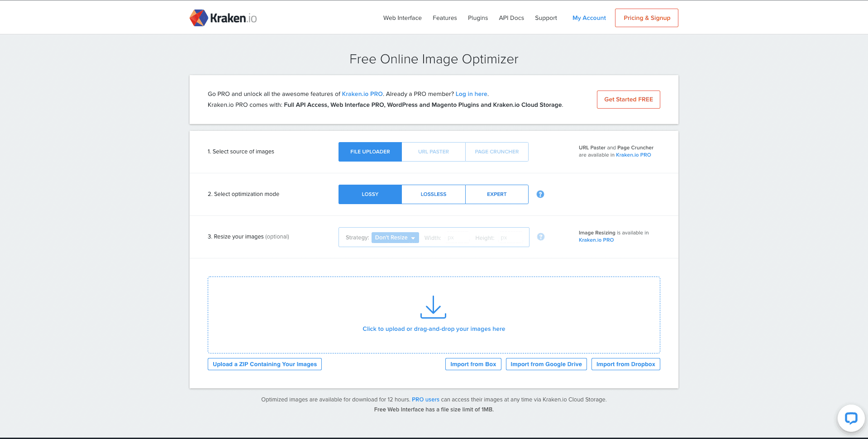
Task: Open Support in navigation
Action: coord(546,18)
